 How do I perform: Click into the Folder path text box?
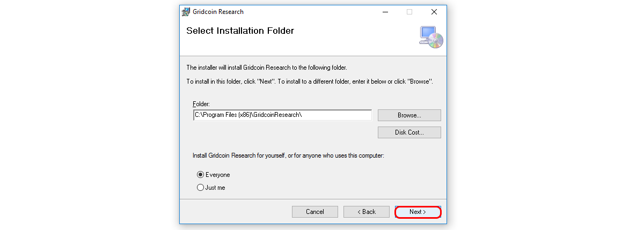click(x=282, y=115)
